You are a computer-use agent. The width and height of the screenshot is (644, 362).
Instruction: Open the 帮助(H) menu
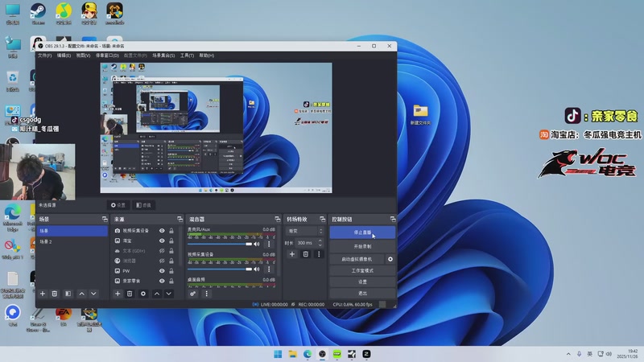[207, 56]
